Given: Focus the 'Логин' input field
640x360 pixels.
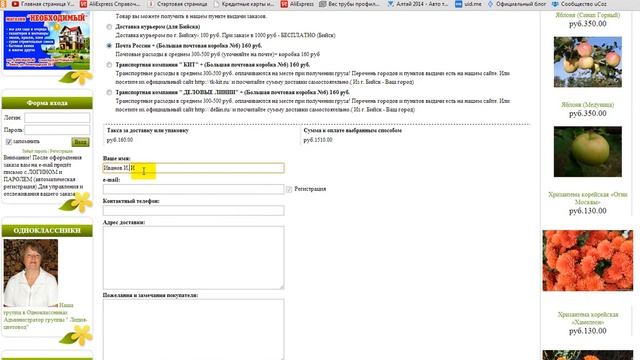Looking at the screenshot, I should [x=57, y=118].
